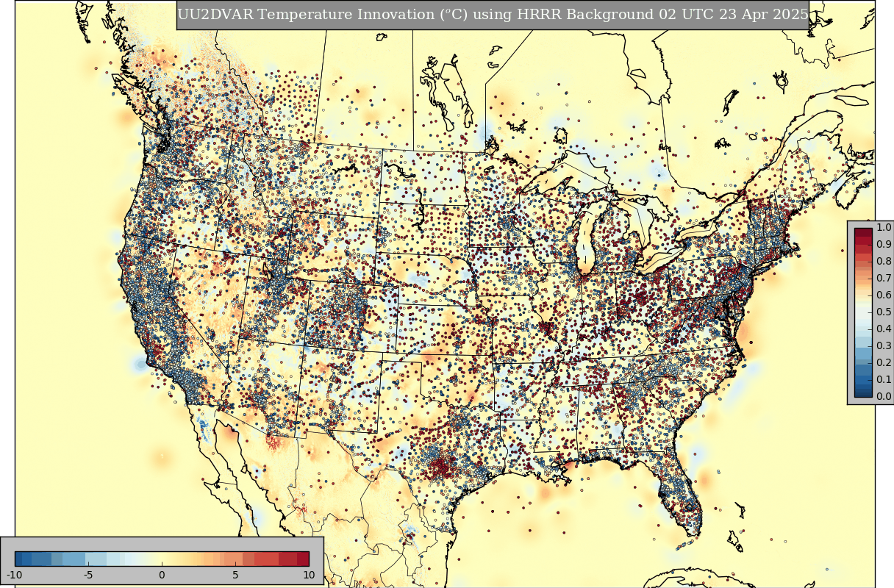Image resolution: width=894 pixels, height=588 pixels.
Task: Click the UU2DVAR Temperature Innovation map title
Action: tap(493, 15)
